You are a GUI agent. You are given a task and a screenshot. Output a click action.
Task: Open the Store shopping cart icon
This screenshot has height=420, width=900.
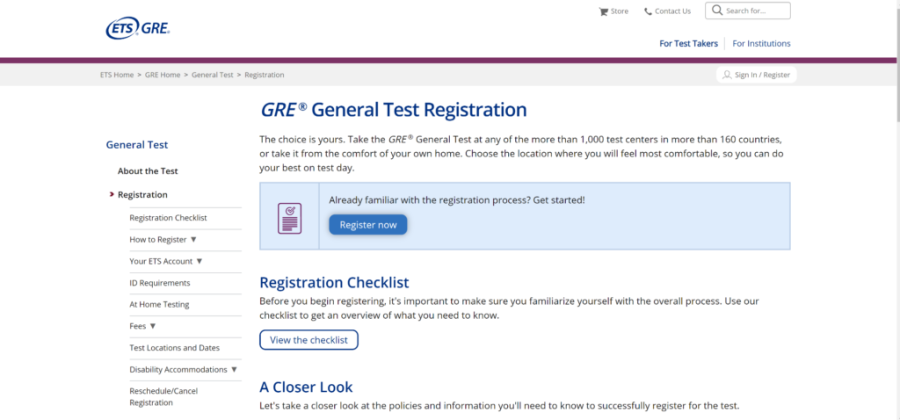click(603, 11)
